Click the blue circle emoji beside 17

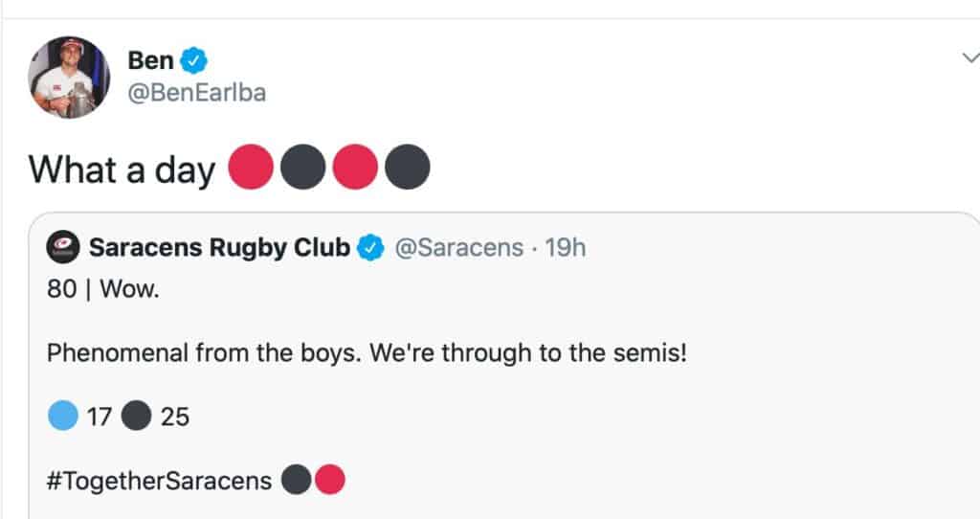tap(63, 416)
